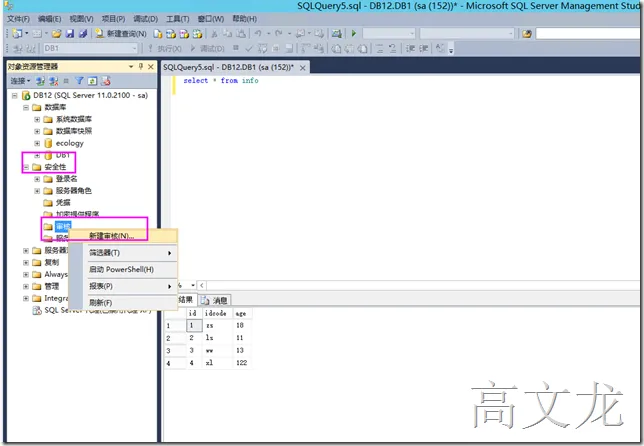Open the 文件(F) menu
Image resolution: width=644 pixels, height=446 pixels.
(18, 19)
